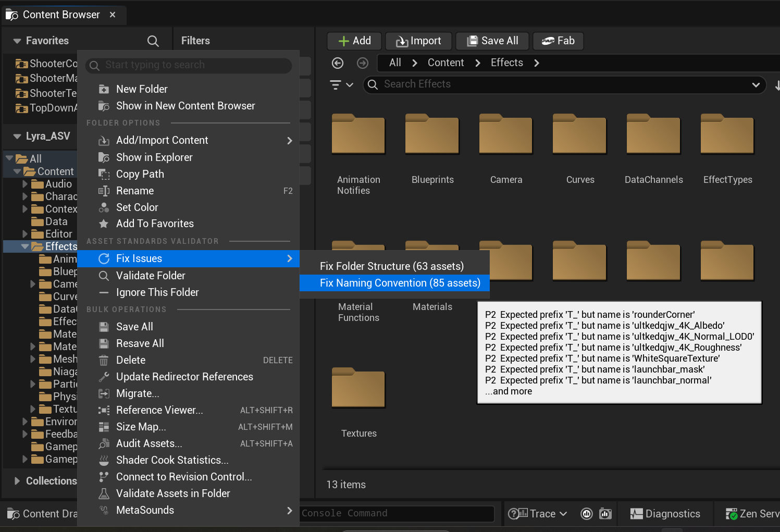The width and height of the screenshot is (780, 532).
Task: Click the Connect to Revision Control icon
Action: [104, 477]
